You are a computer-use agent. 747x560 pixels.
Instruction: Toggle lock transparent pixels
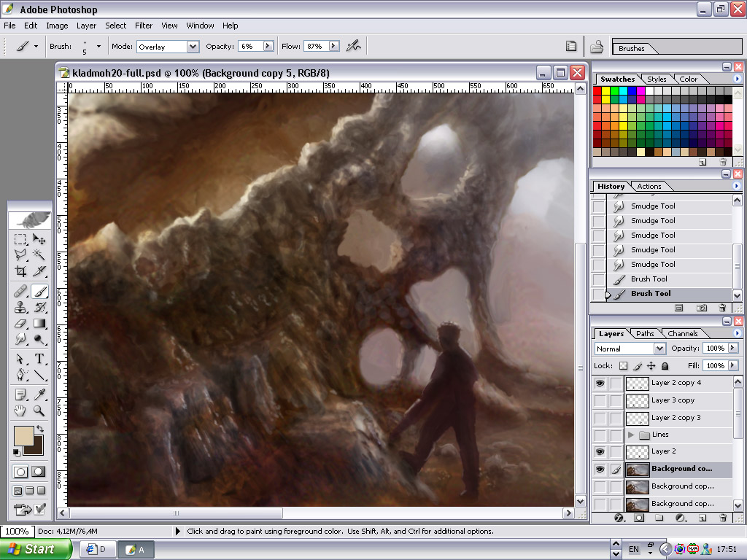pyautogui.click(x=623, y=366)
